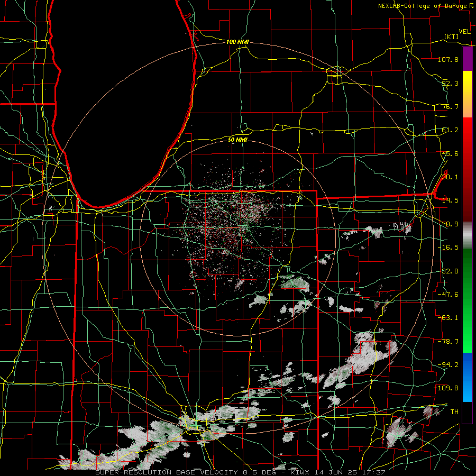Click the -32.0 velocity scale value
This screenshot has height=476, width=476.
pyautogui.click(x=448, y=271)
